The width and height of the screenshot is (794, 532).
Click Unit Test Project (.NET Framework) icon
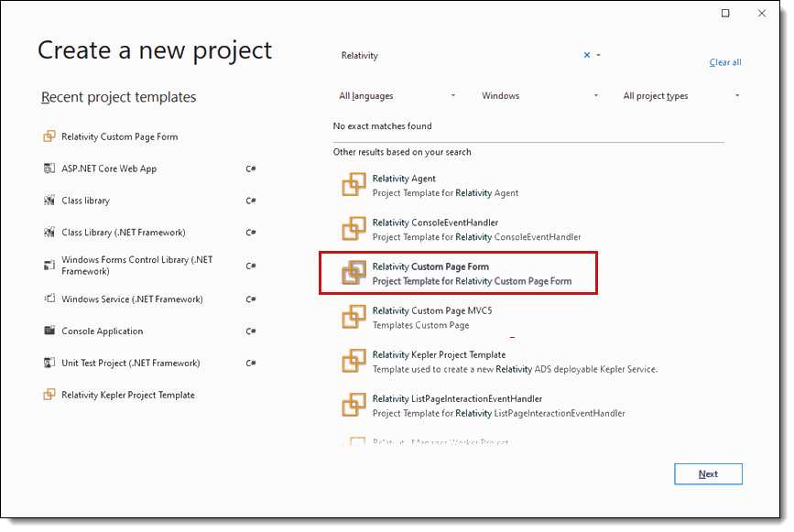click(x=49, y=363)
